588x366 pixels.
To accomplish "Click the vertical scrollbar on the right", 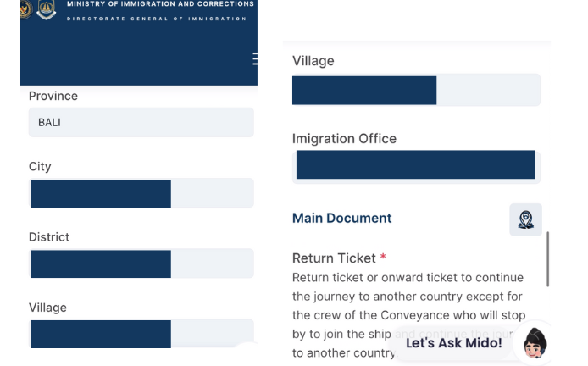I will point(548,258).
